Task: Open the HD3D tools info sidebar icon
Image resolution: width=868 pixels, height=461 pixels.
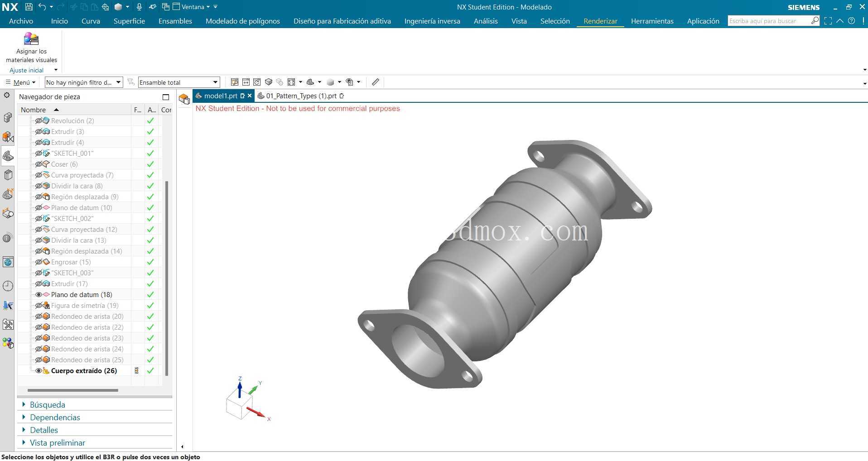Action: [8, 238]
